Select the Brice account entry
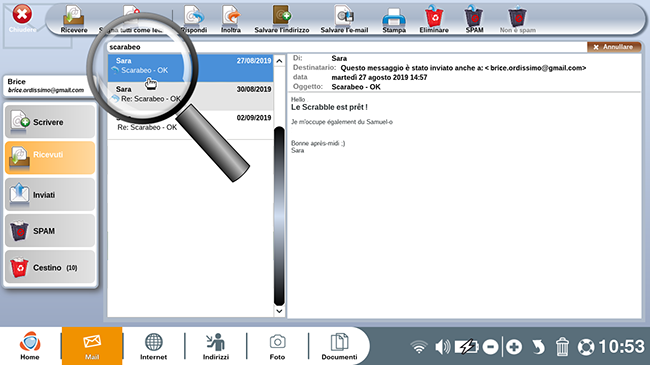The height and width of the screenshot is (365, 650). click(48, 86)
